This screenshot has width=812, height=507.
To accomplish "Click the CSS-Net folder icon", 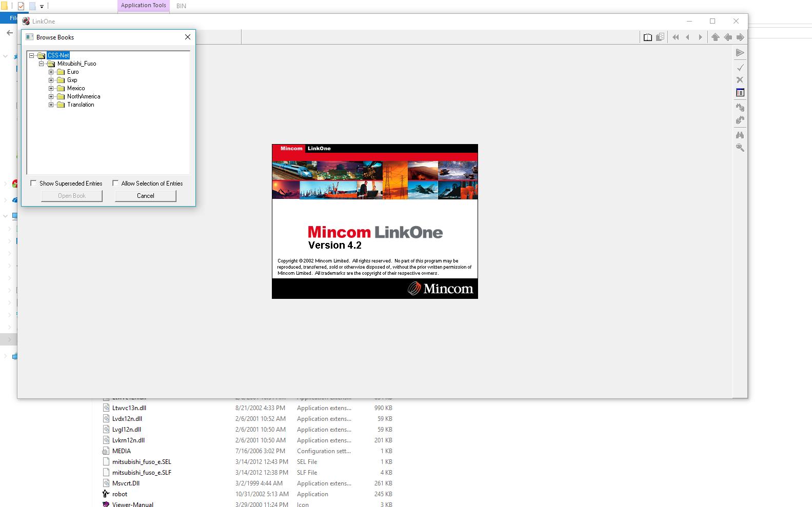I will [41, 55].
